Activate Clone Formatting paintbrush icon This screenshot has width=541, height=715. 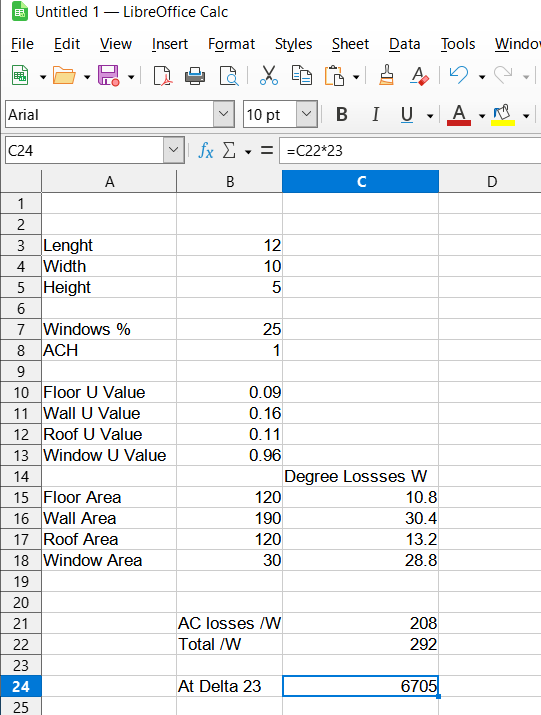pos(386,75)
